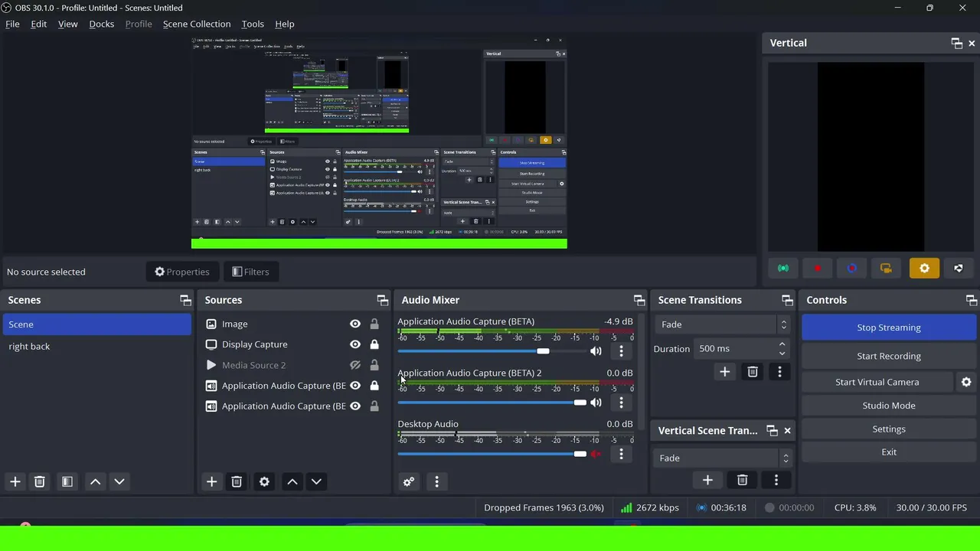The image size is (980, 551).
Task: Mute Application Audio Capture (BETA) 2
Action: coord(596,403)
